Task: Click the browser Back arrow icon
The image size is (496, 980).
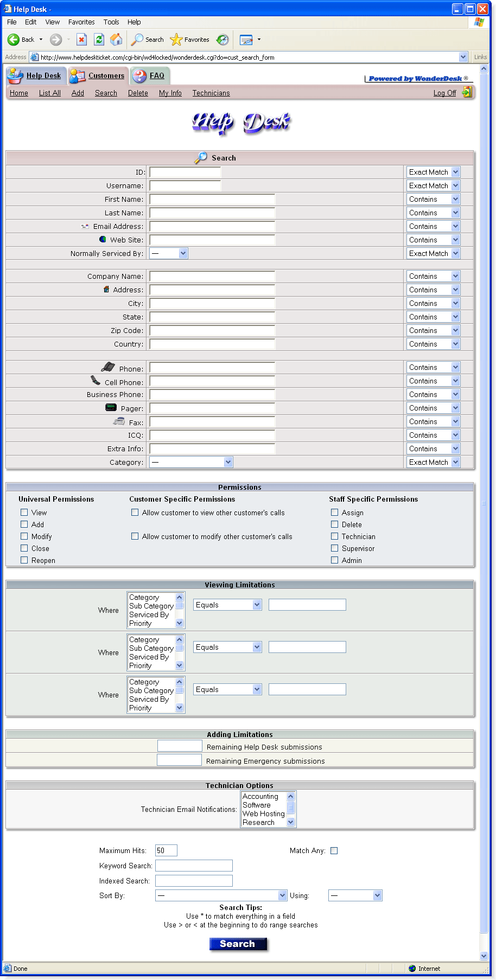Action: [x=14, y=40]
